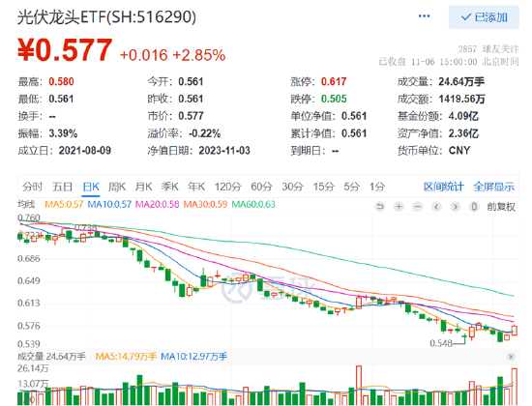The width and height of the screenshot is (532, 406).
Task: Click the 货币单位 value CNY
Action: [459, 151]
